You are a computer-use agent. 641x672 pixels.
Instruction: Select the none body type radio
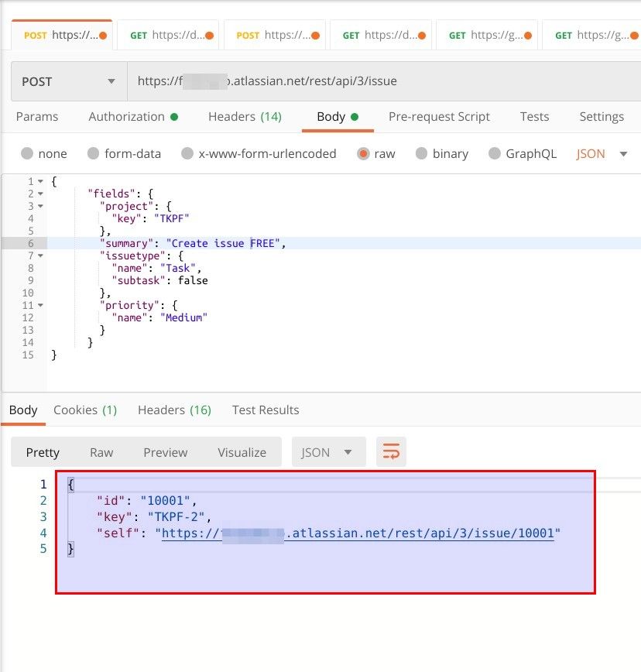27,153
